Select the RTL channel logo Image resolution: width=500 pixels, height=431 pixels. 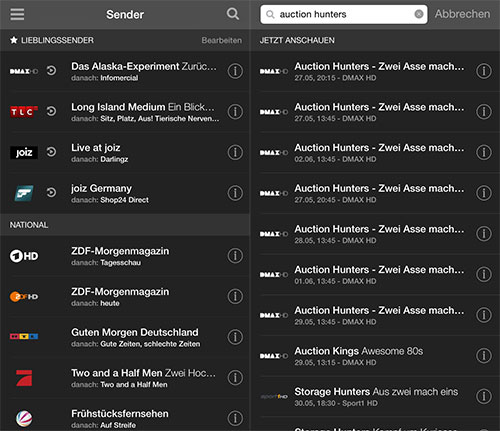(24, 336)
